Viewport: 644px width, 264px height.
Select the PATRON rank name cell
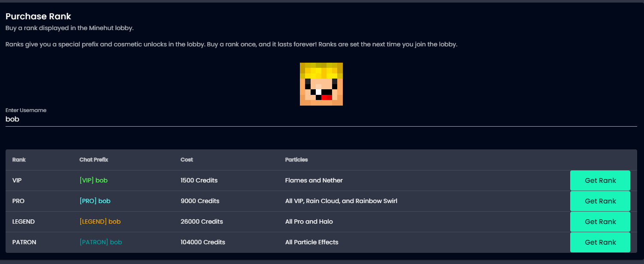(24, 242)
